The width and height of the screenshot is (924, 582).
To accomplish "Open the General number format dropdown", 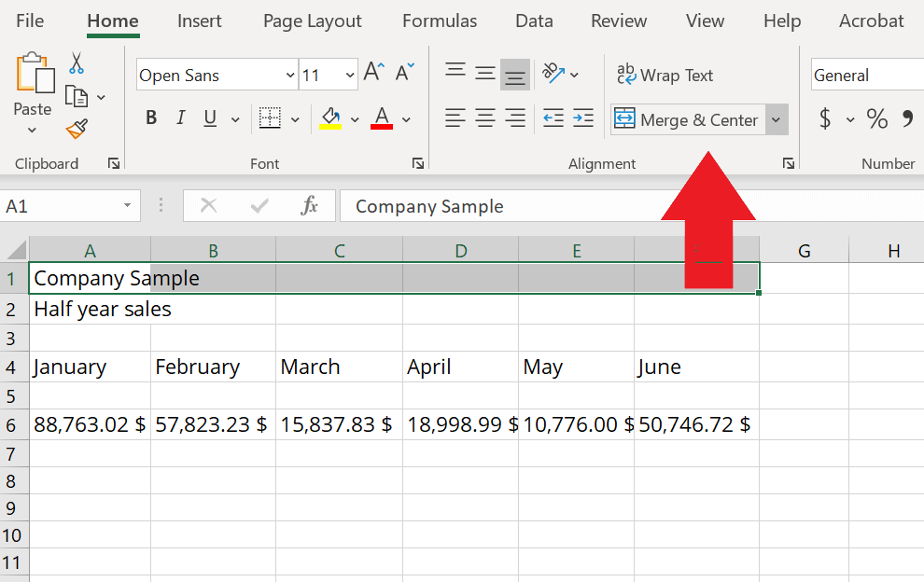I will tap(866, 76).
